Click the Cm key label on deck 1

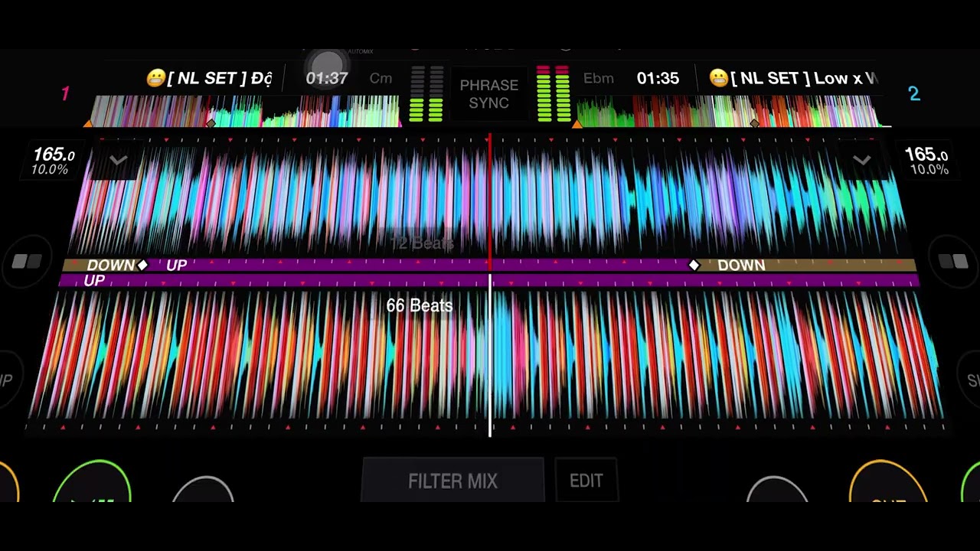[x=381, y=78]
